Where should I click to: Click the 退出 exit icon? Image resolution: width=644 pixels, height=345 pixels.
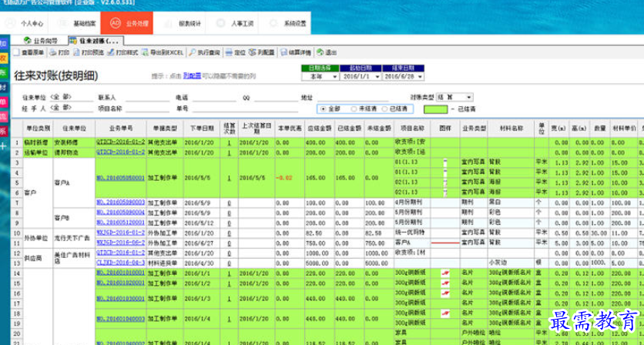tap(327, 53)
